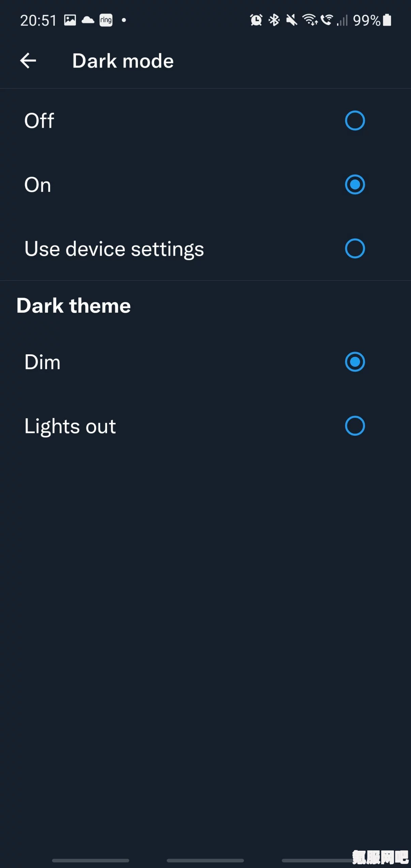Image resolution: width=411 pixels, height=868 pixels.
Task: Choose the Dim theme radio button
Action: click(x=355, y=362)
